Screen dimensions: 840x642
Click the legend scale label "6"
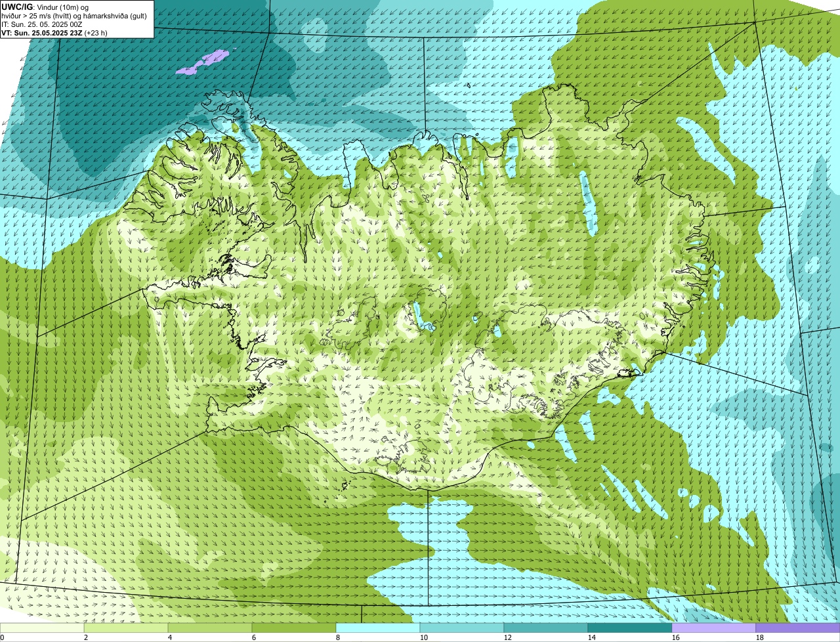(254, 637)
